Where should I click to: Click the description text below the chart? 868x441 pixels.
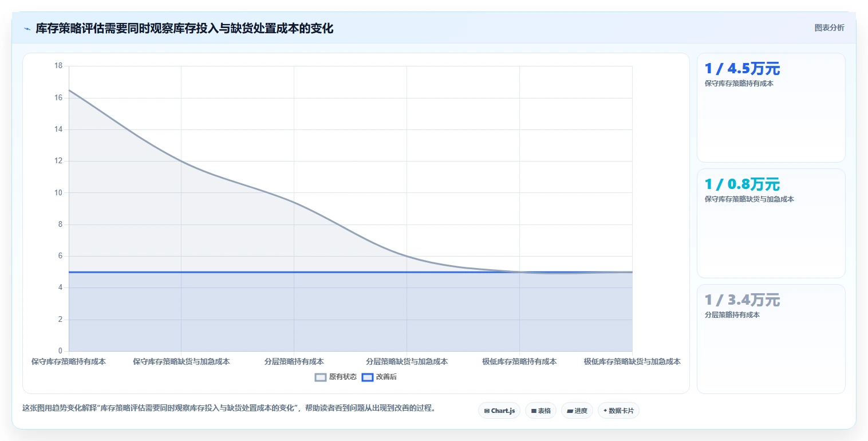[x=228, y=408]
